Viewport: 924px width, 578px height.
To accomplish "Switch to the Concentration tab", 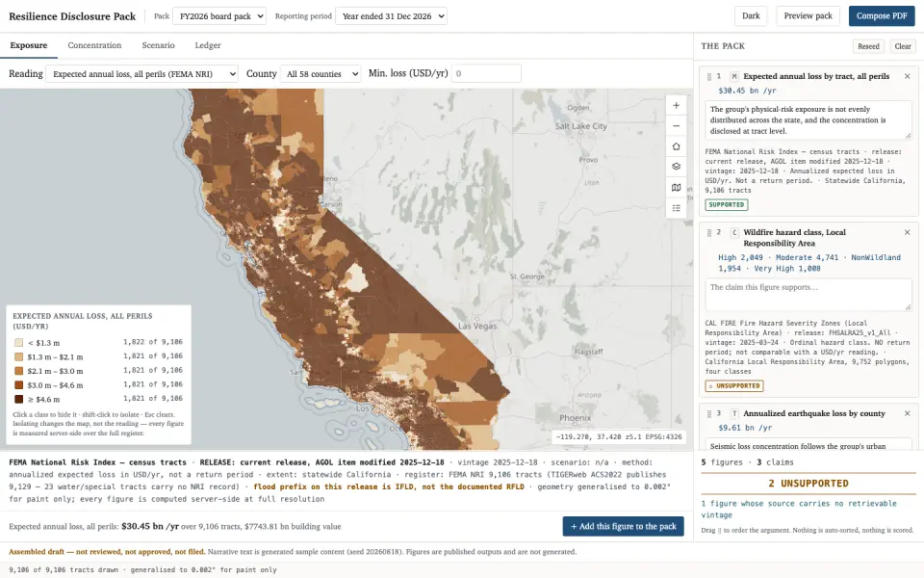I will [94, 45].
